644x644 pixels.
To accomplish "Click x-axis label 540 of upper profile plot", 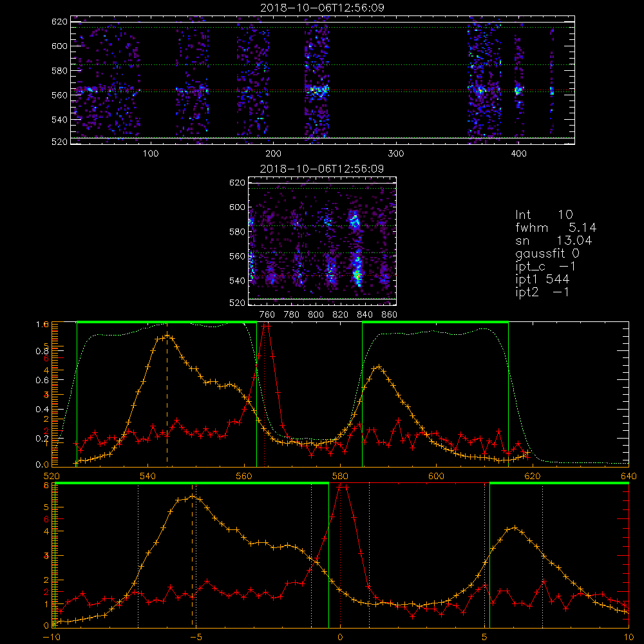I will 148,476.
